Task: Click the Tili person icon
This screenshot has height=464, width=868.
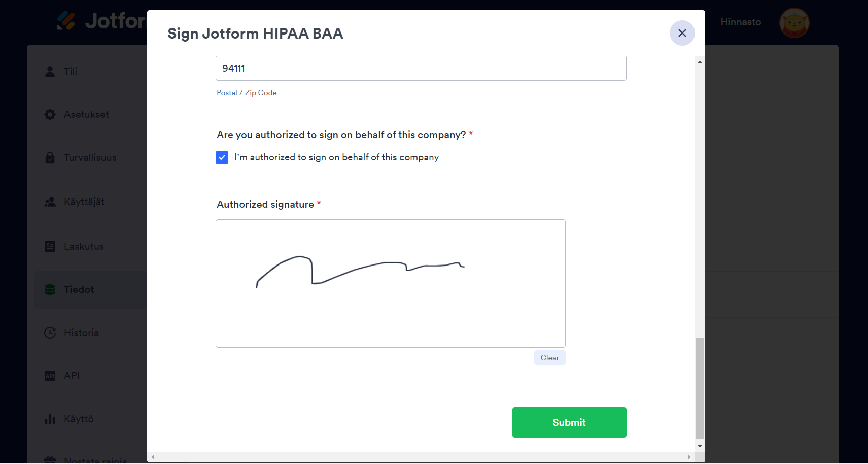Action: pyautogui.click(x=50, y=71)
